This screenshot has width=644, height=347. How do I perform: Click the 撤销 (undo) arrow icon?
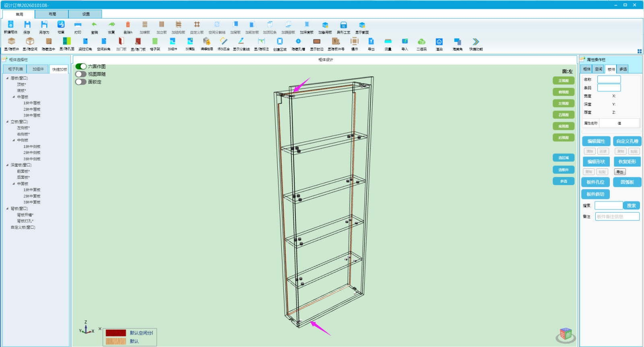tap(94, 25)
